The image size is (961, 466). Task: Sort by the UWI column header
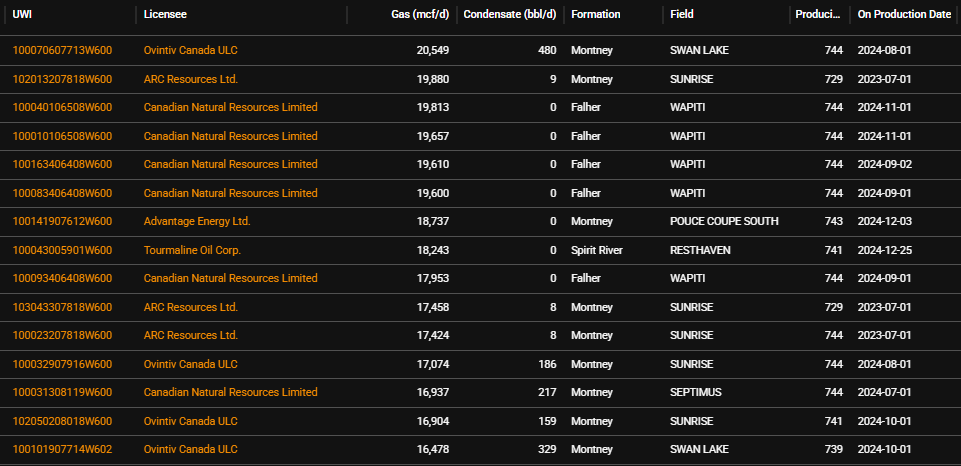[22, 15]
